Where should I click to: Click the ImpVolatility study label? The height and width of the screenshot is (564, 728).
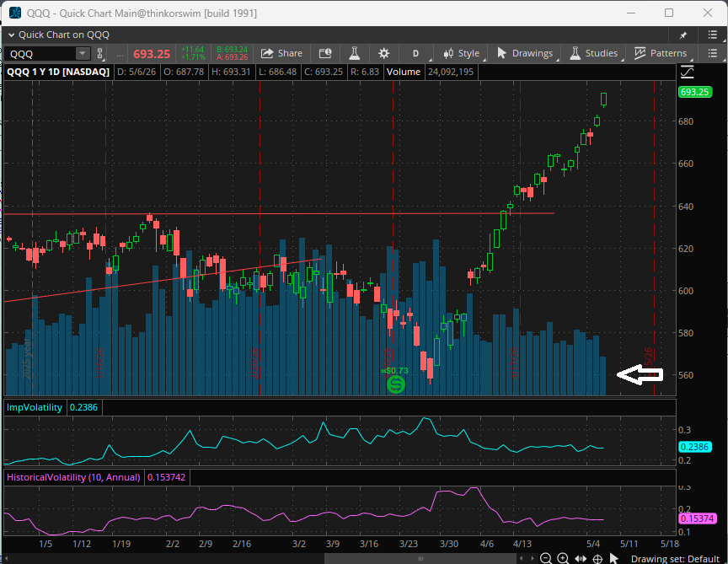point(35,407)
